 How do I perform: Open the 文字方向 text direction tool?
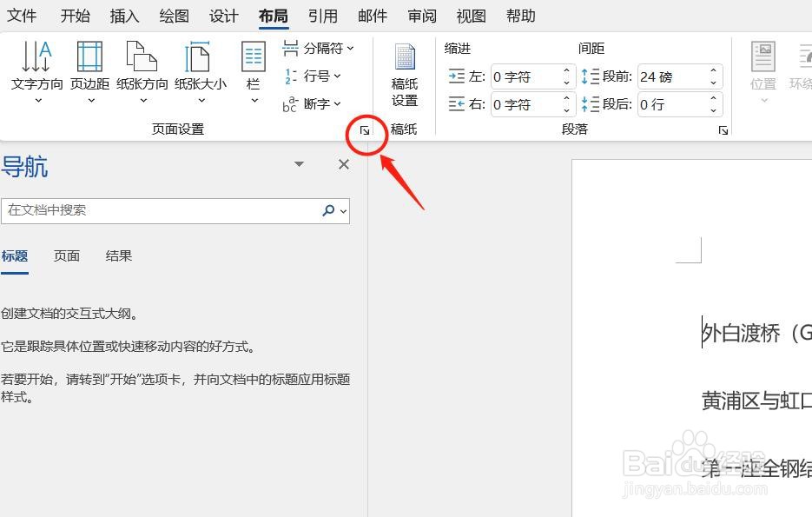[36, 71]
